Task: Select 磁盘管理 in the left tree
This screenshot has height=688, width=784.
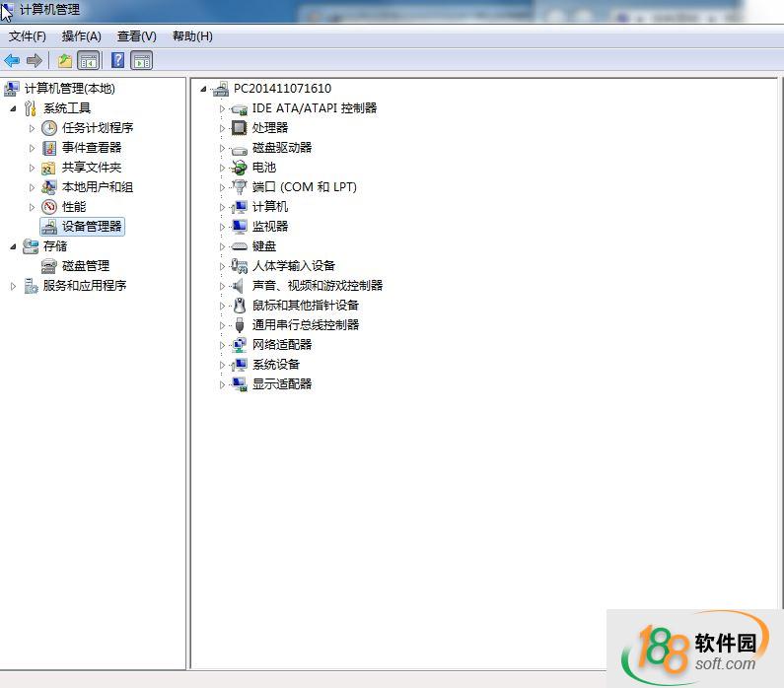Action: [85, 266]
